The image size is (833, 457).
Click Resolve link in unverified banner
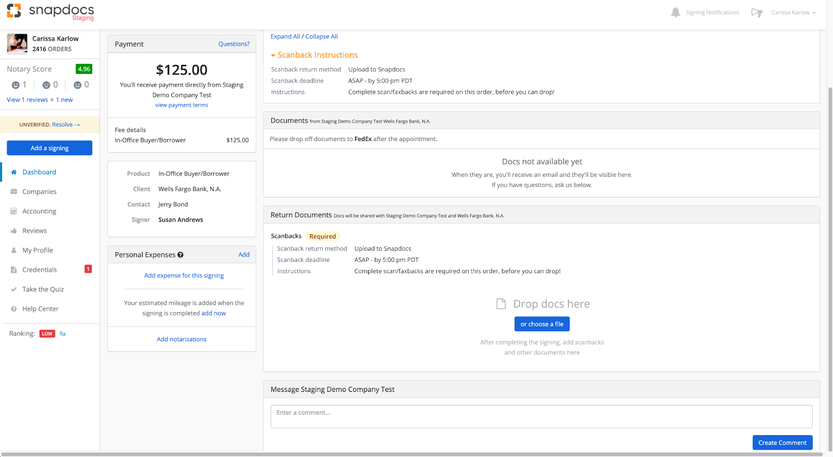pyautogui.click(x=66, y=124)
